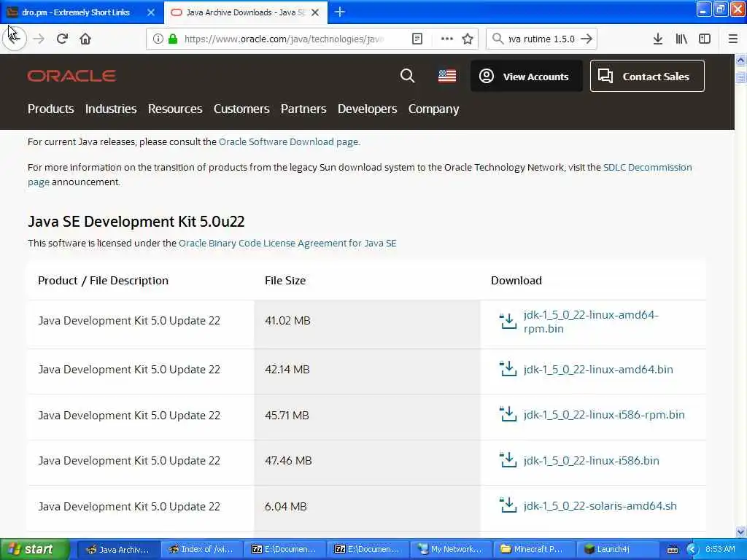Open the Products menu
Viewport: 747px width, 560px height.
50,109
